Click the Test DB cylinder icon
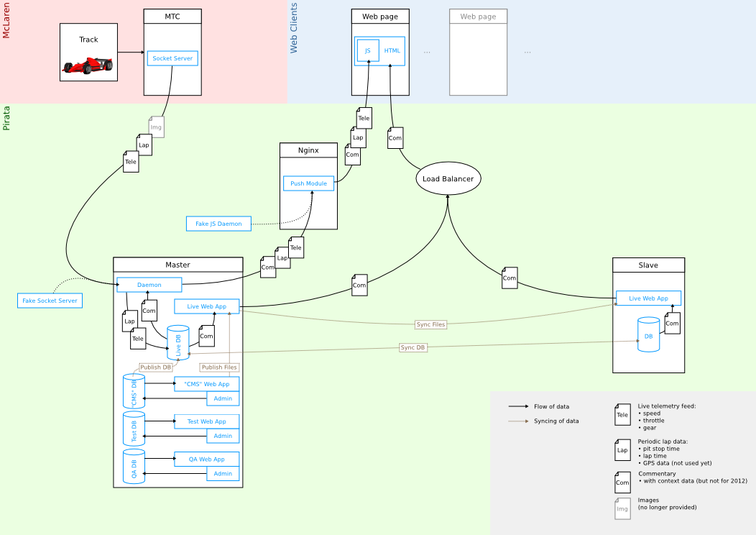The image size is (756, 535). tap(134, 429)
